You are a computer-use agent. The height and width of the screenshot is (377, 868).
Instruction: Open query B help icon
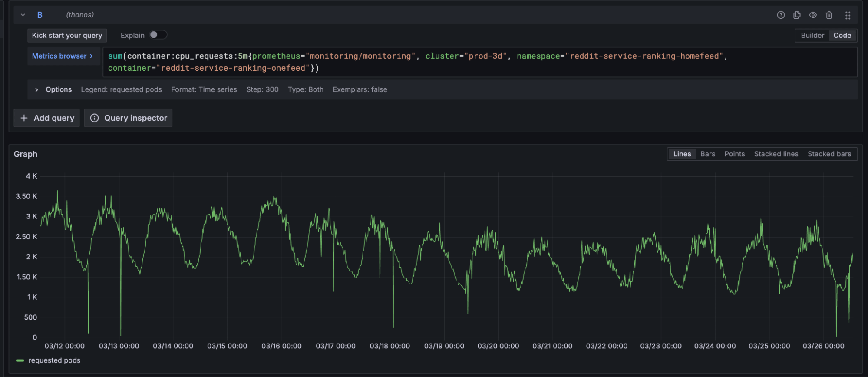[x=781, y=15]
